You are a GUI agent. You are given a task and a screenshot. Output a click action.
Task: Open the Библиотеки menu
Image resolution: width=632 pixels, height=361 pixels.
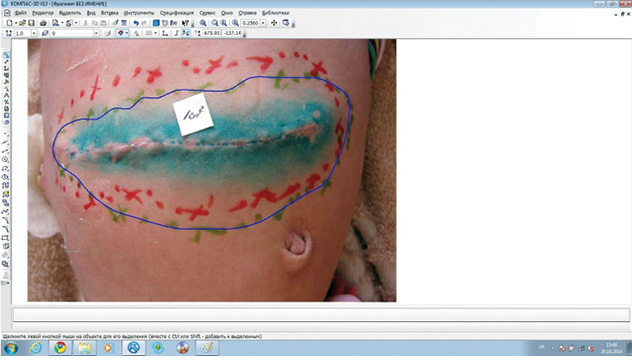(276, 13)
